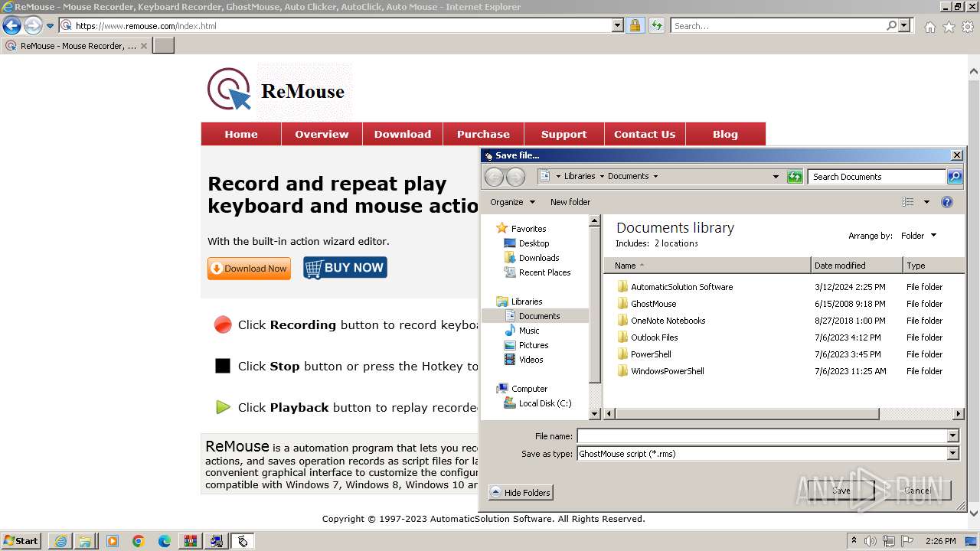
Task: Open the IE Tools gear icon
Action: 968,27
